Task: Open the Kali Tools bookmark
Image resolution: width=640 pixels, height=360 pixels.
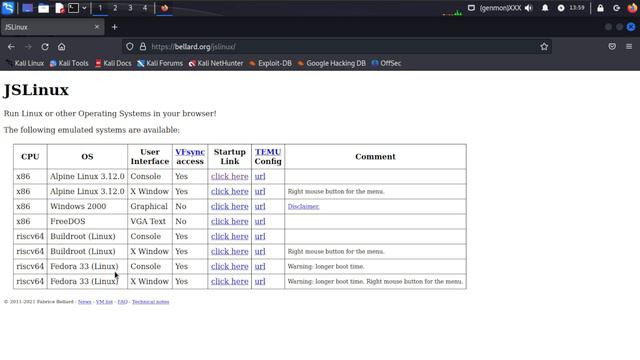Action: coord(69,63)
